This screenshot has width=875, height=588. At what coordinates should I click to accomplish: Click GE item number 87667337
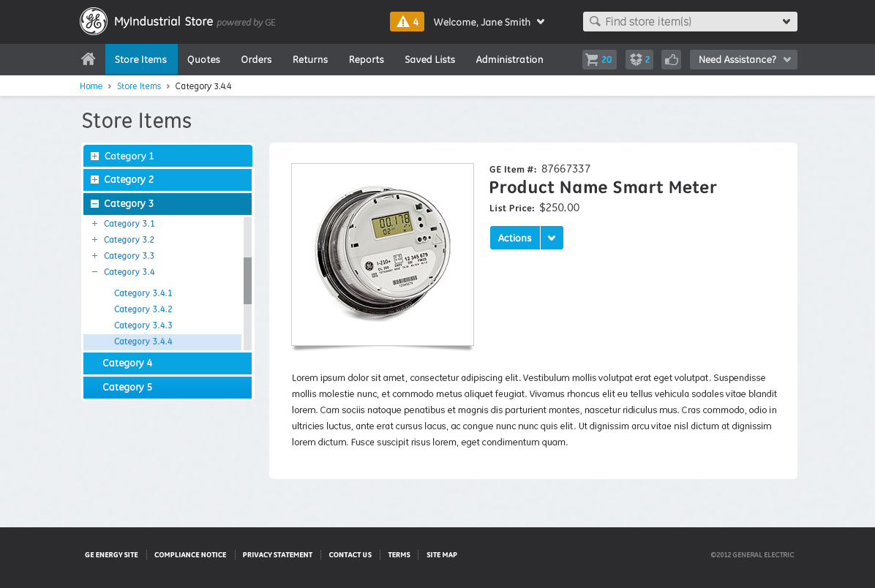(x=566, y=169)
